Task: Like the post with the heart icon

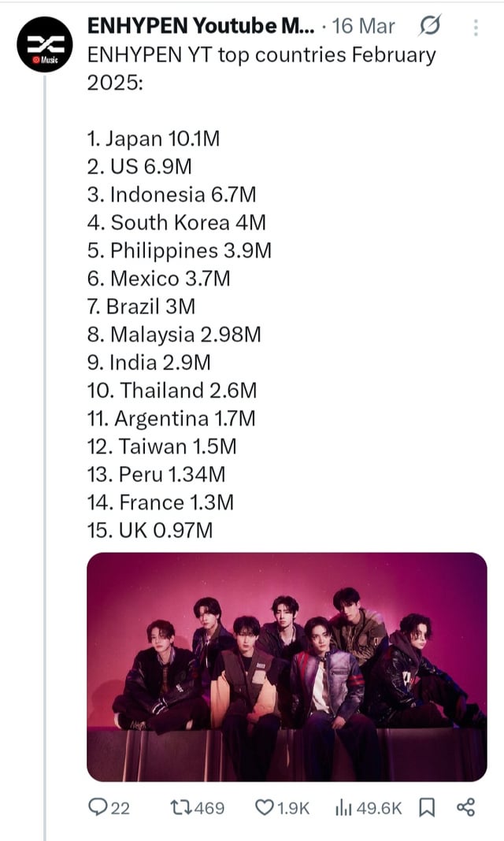Action: click(264, 807)
